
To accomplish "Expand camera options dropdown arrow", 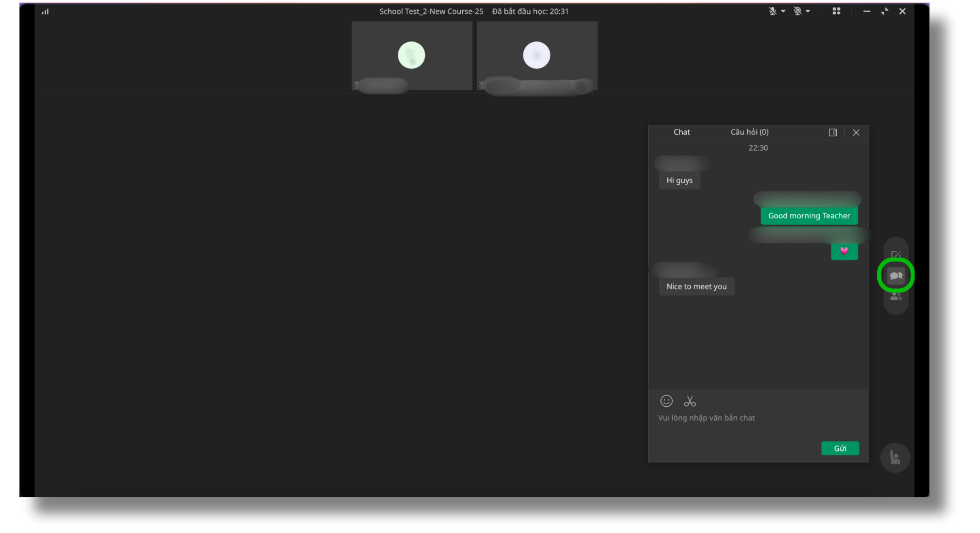I will [808, 11].
